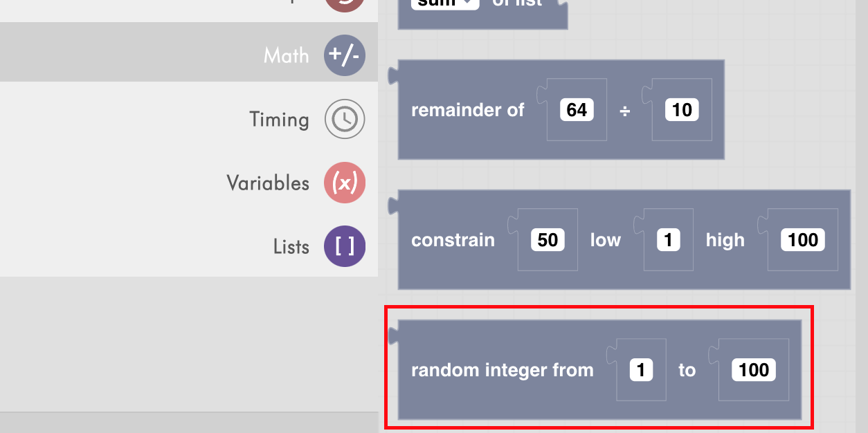Open Timing via the clock icon
The width and height of the screenshot is (868, 433).
(x=345, y=120)
